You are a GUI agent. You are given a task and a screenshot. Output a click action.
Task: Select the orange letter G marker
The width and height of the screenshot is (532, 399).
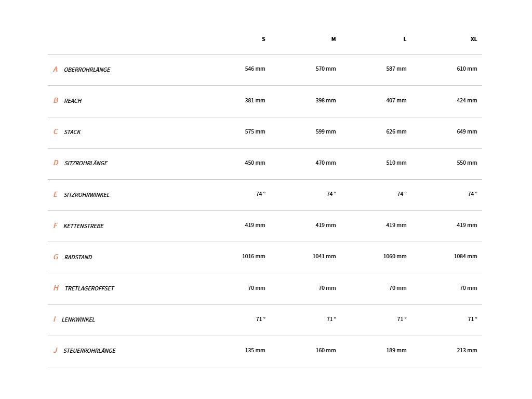[56, 257]
